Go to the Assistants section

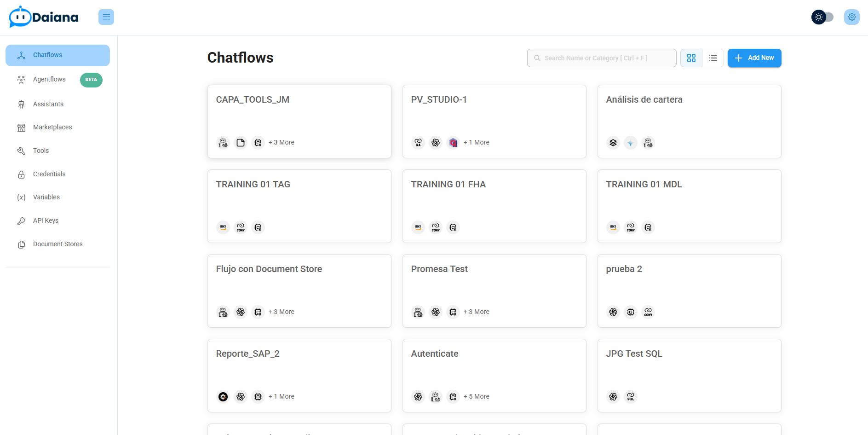pyautogui.click(x=48, y=104)
